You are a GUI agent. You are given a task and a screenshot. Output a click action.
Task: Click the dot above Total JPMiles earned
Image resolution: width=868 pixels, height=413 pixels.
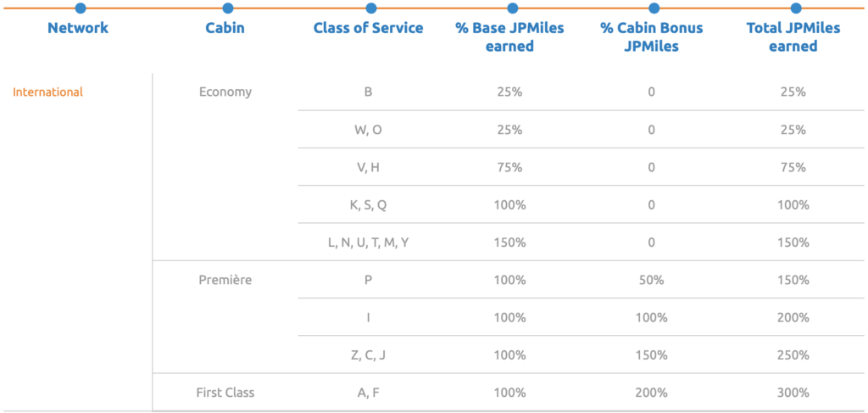794,8
